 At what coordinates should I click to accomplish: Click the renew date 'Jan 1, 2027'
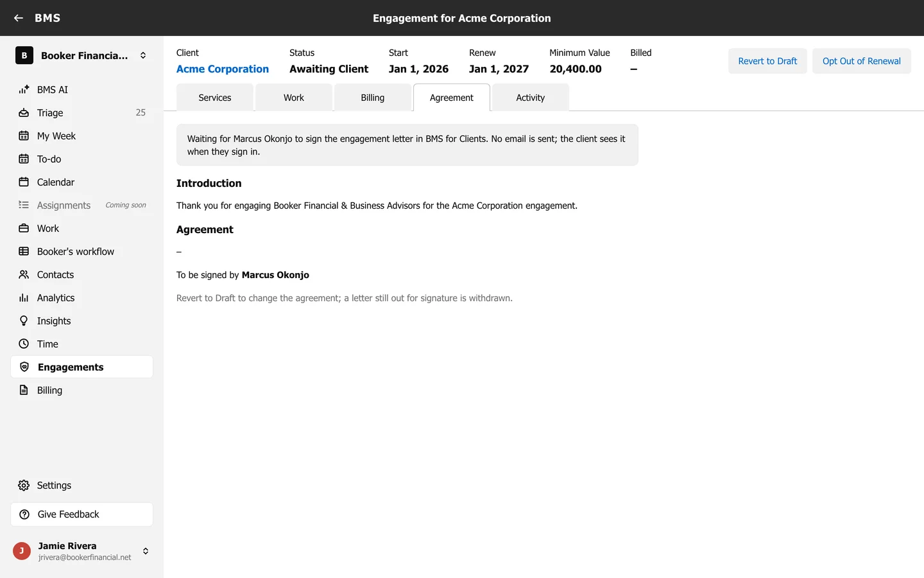pyautogui.click(x=499, y=69)
